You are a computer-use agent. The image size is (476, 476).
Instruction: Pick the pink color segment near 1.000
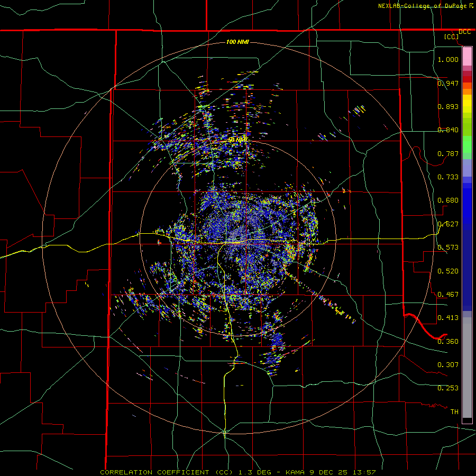[467, 57]
